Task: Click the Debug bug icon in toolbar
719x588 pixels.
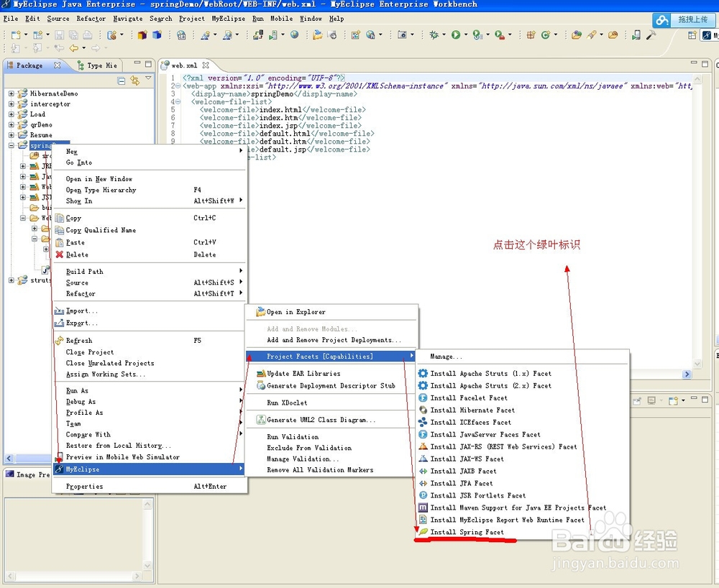Action: pyautogui.click(x=434, y=35)
